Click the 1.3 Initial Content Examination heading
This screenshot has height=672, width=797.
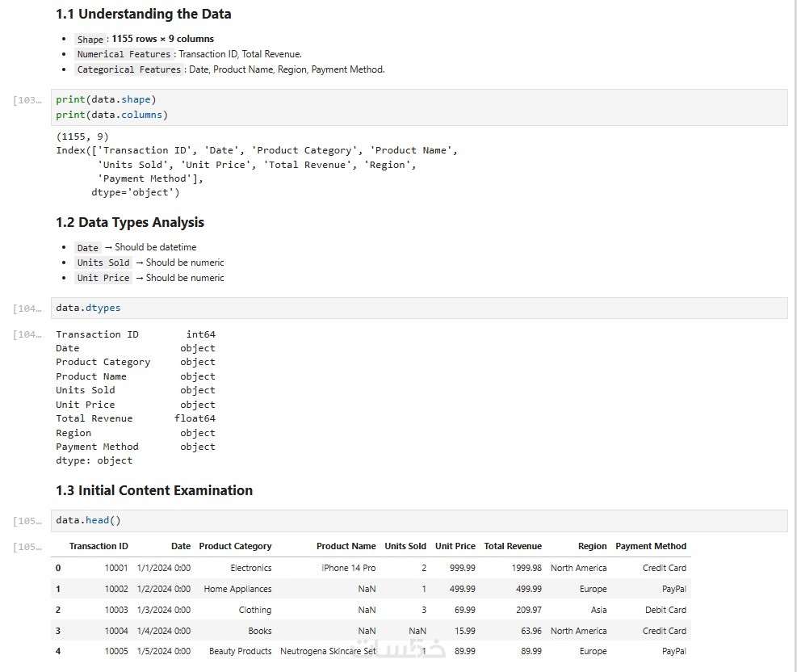[154, 490]
